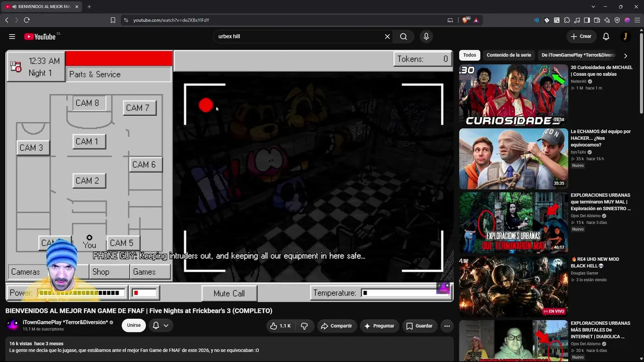
Task: Close the BIENVENIDOS AL MEJOR FAN tab
Action: (x=77, y=7)
